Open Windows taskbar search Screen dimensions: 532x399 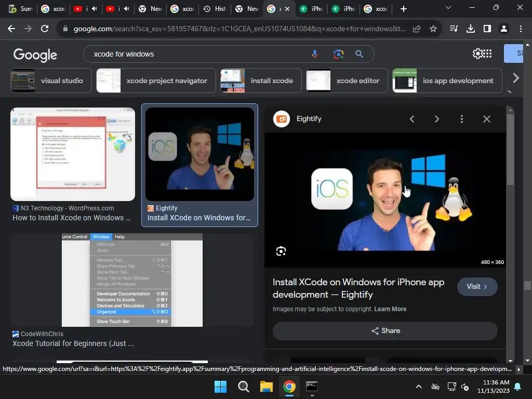click(x=243, y=387)
